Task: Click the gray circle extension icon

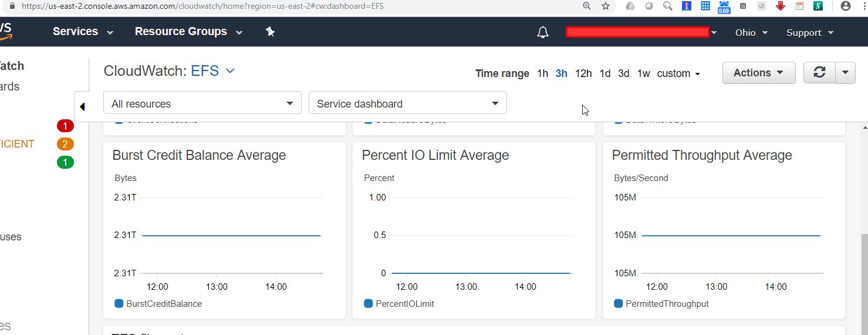Action: pos(649,6)
